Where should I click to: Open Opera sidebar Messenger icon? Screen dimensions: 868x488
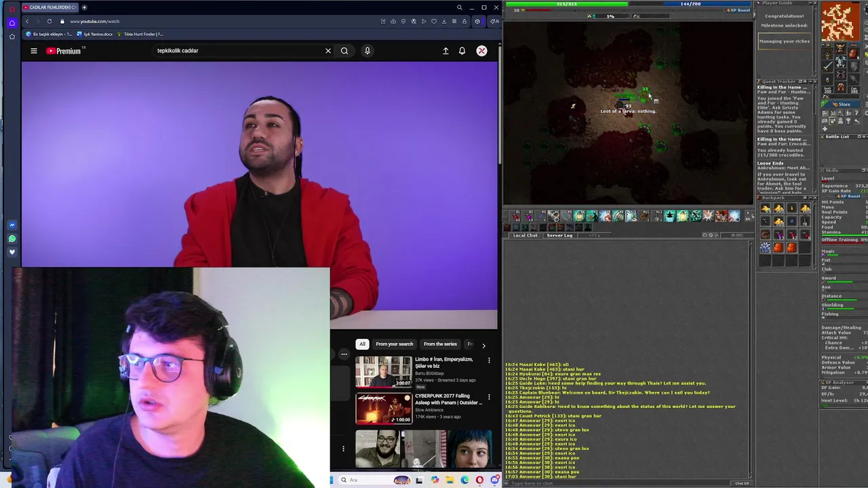[x=12, y=225]
